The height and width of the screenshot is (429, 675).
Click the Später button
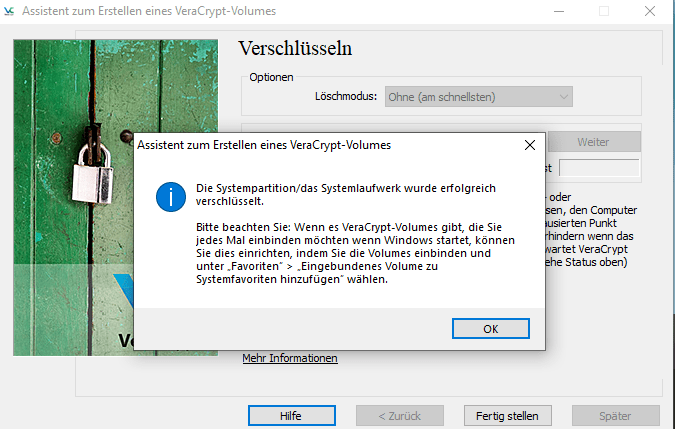pos(616,416)
